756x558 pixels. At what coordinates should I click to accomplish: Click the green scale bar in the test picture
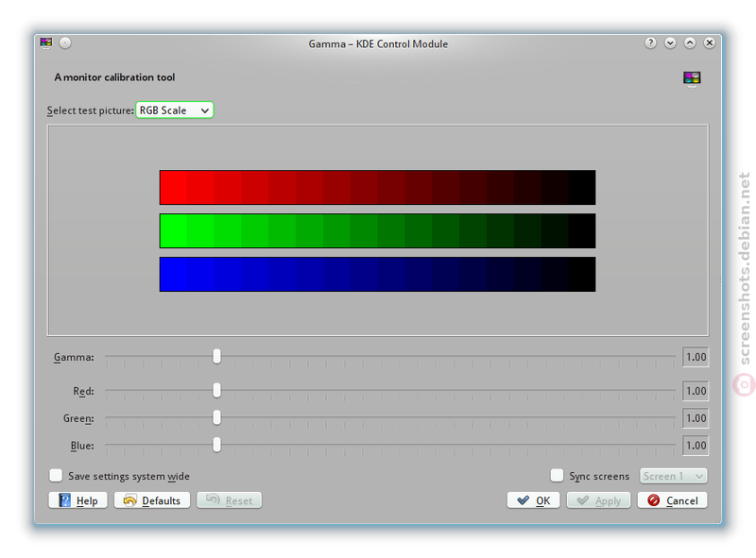(377, 230)
